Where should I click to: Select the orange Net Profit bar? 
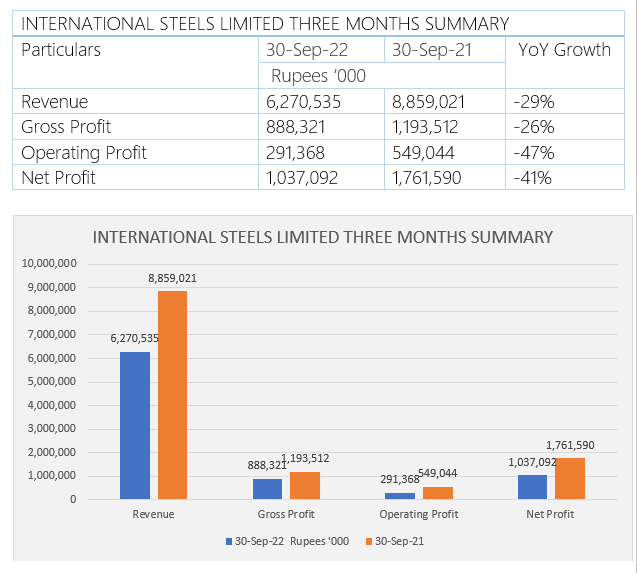point(570,478)
